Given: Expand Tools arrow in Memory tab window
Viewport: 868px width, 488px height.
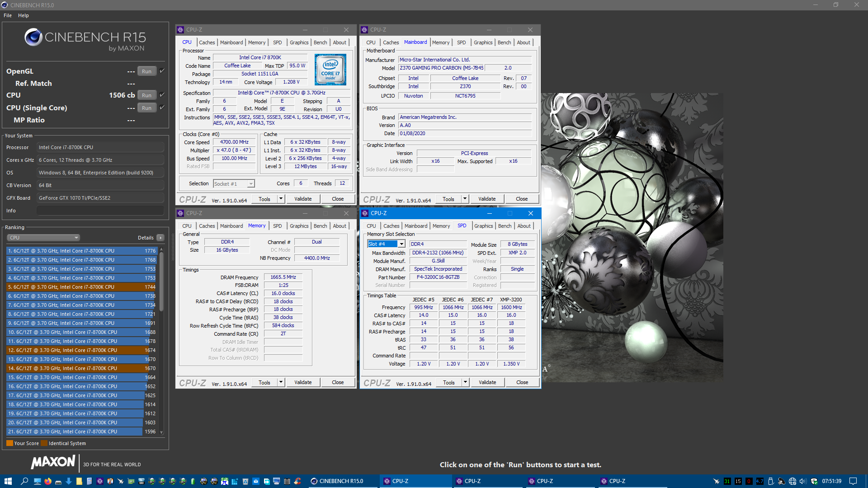Looking at the screenshot, I should 281,382.
